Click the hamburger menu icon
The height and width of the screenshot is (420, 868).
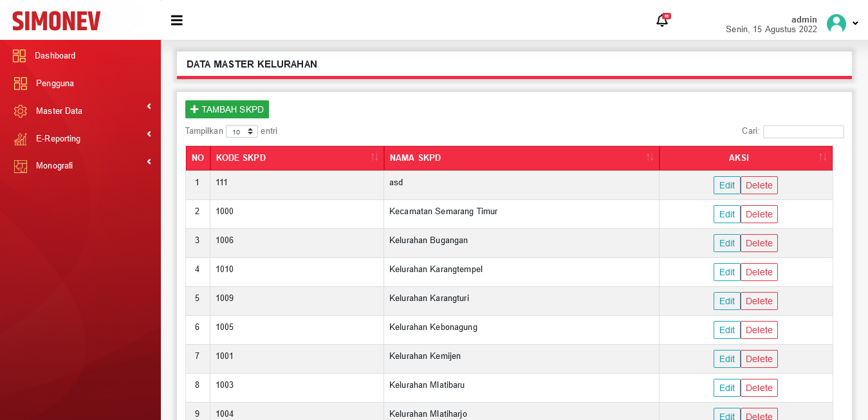tap(176, 21)
